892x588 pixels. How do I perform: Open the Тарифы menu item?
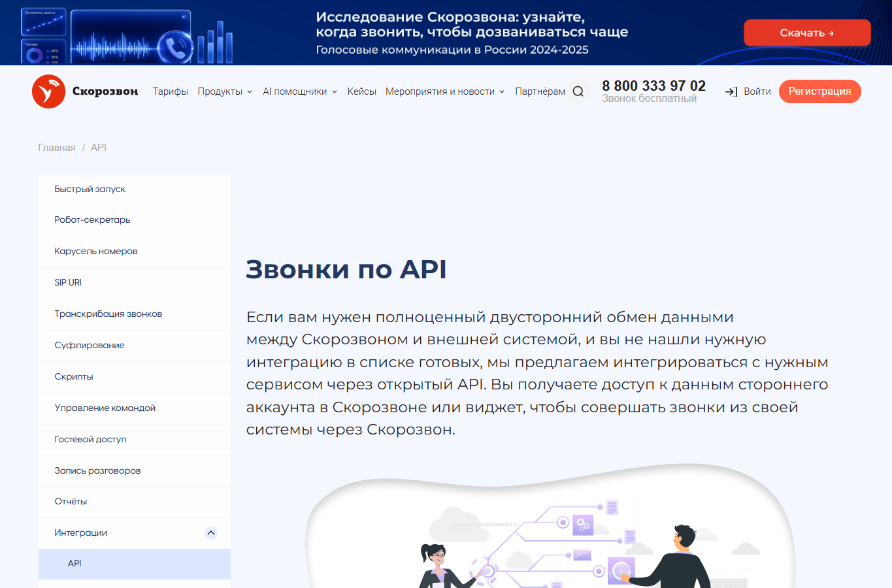coord(171,91)
